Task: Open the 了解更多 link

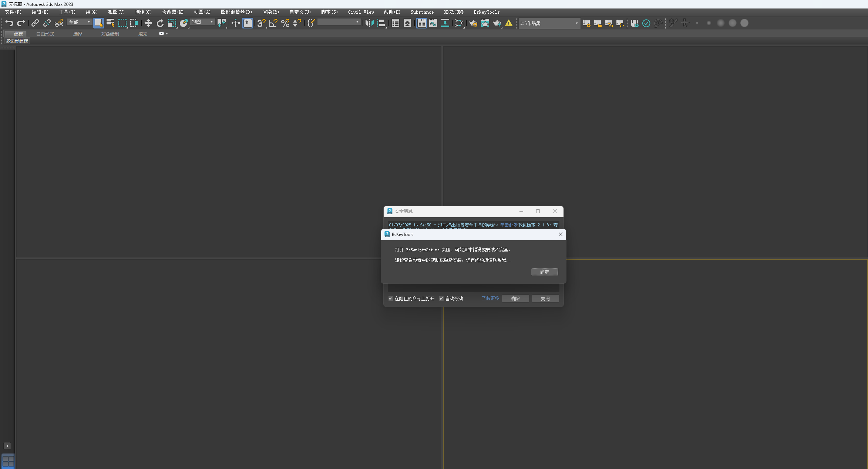Action: (491, 298)
